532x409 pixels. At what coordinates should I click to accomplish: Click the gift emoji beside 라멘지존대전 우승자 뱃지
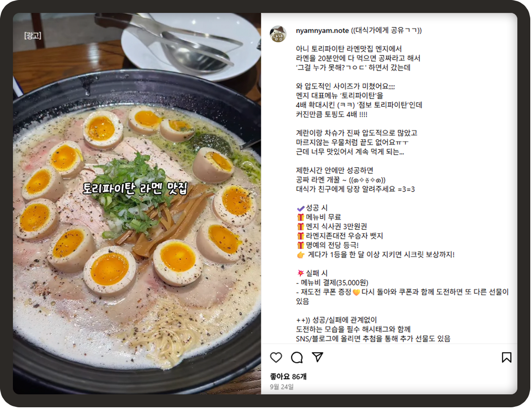[x=300, y=236]
